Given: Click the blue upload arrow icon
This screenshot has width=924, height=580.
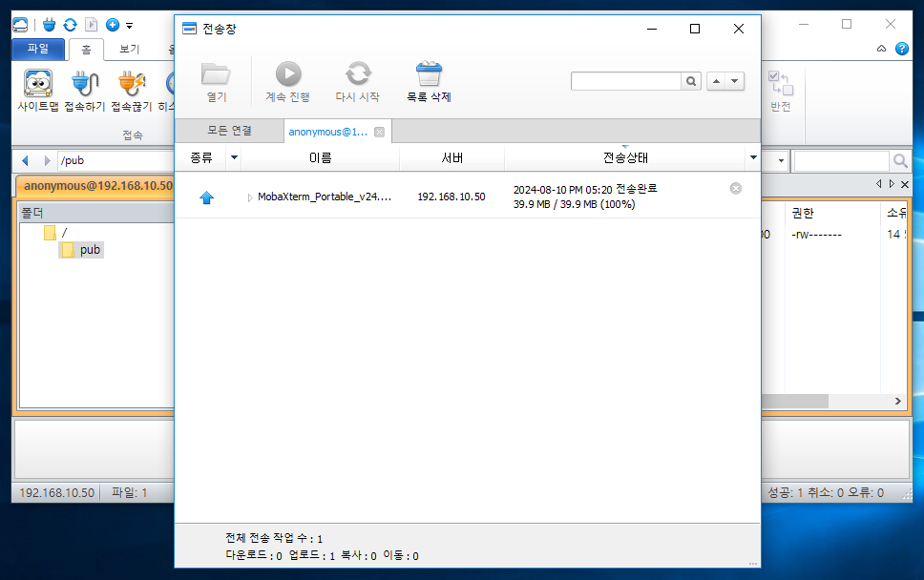Looking at the screenshot, I should click(206, 197).
